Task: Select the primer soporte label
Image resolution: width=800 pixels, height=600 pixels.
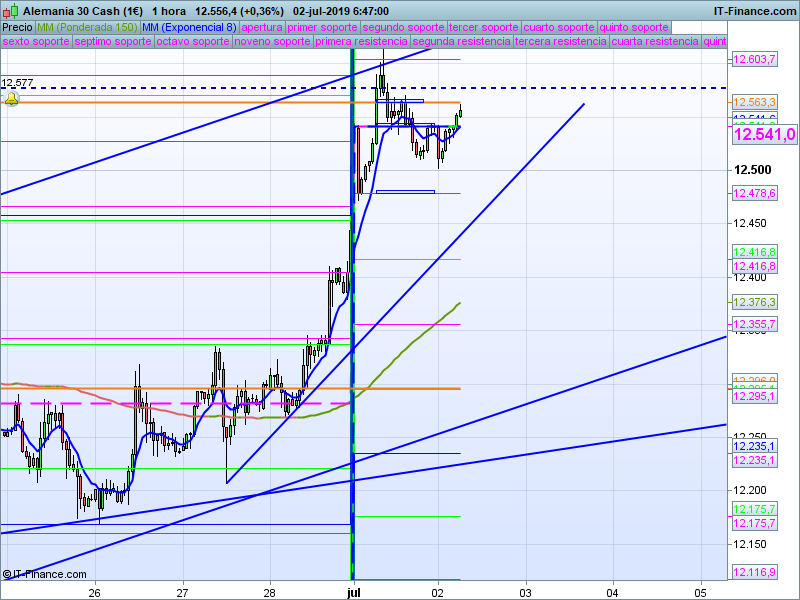Action: [322, 27]
